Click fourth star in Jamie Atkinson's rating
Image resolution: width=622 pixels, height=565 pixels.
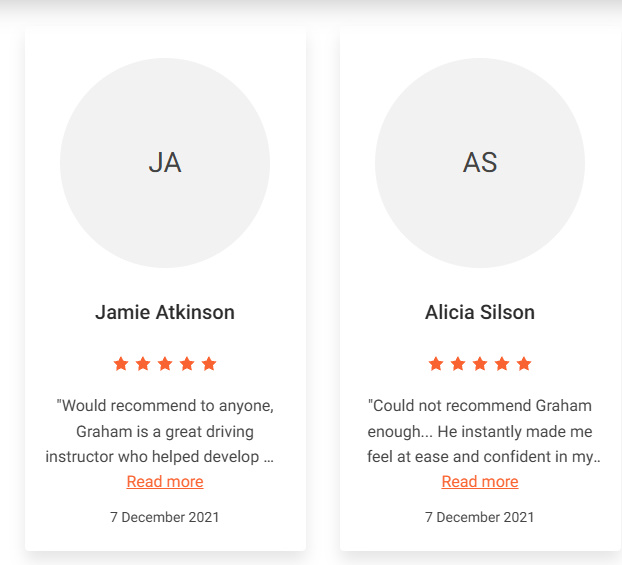[x=187, y=364]
